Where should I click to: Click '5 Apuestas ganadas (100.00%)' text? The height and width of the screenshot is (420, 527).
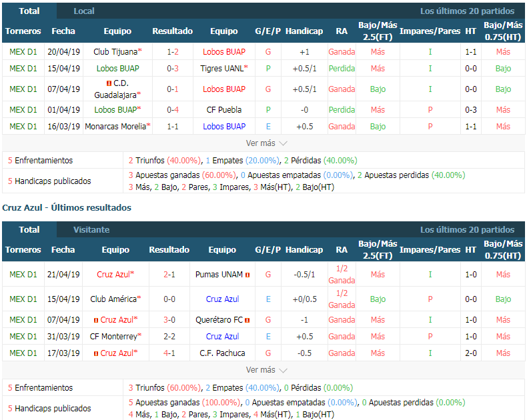pos(185,403)
